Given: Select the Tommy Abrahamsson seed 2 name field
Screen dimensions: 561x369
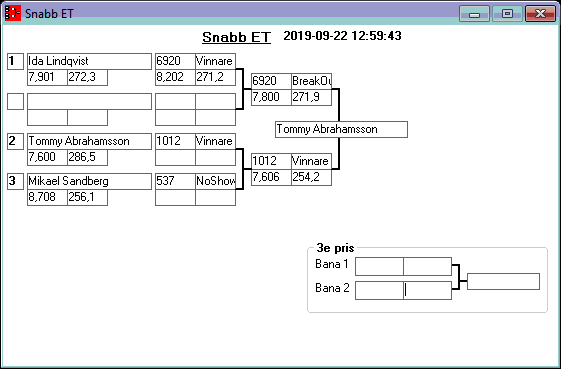Looking at the screenshot, I should [89, 141].
